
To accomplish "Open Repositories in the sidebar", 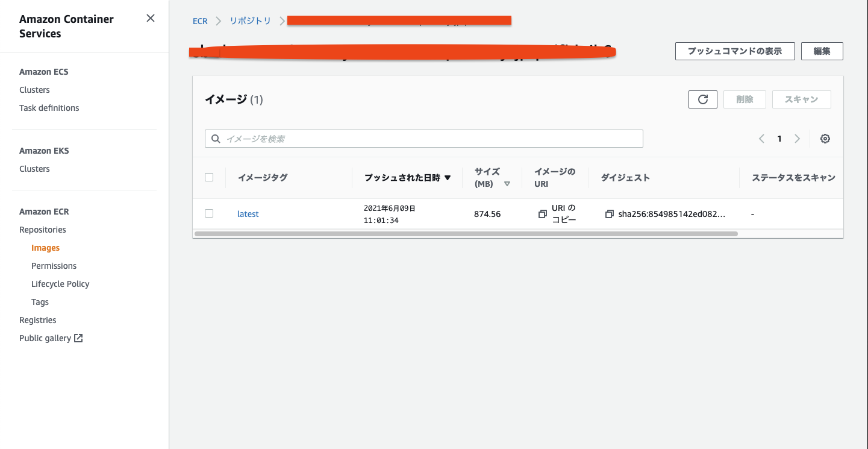I will (x=43, y=230).
